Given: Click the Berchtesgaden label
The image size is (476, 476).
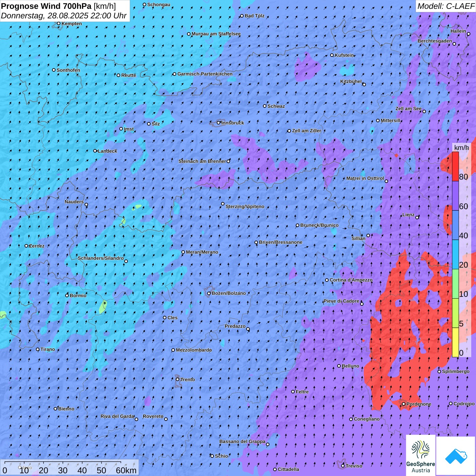Looking at the screenshot, I should pos(435,41).
